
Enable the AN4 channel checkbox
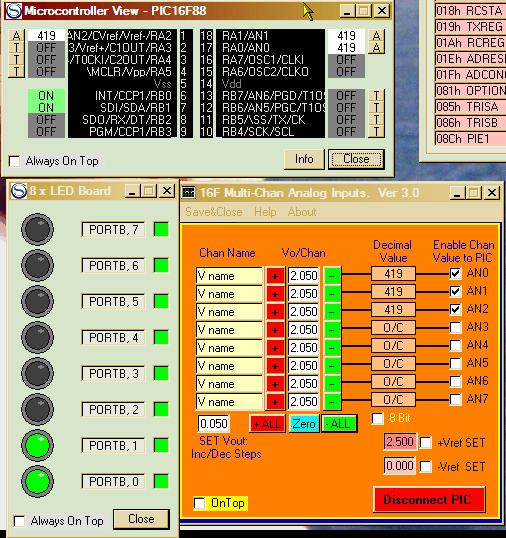455,345
